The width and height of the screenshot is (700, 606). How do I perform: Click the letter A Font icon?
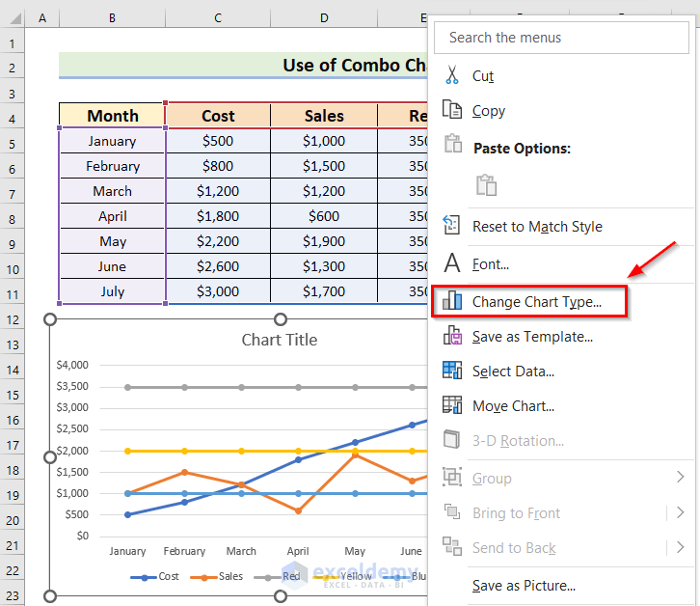click(x=452, y=262)
